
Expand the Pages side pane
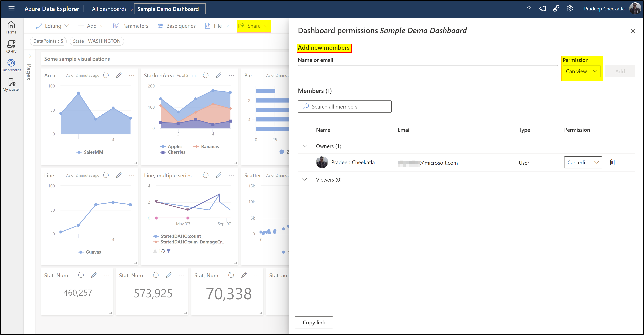click(x=30, y=56)
